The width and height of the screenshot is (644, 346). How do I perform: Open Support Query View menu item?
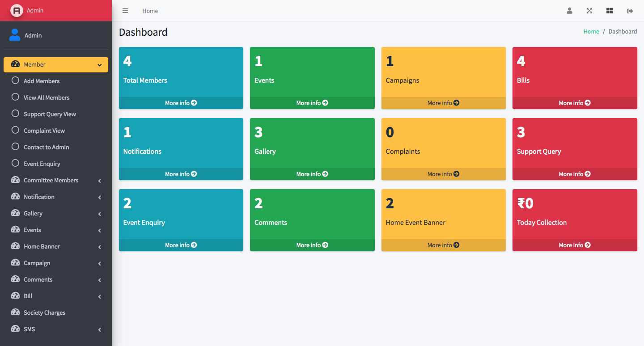50,114
